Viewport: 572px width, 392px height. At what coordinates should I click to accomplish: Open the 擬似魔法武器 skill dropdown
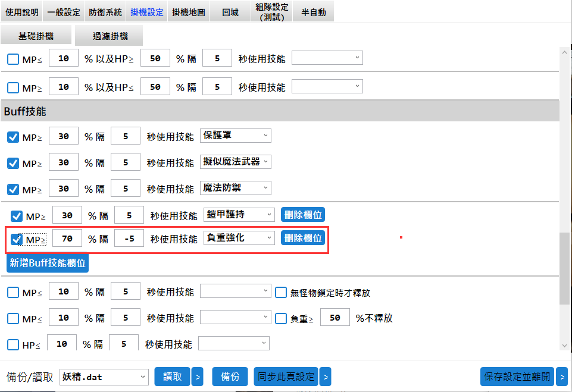tap(235, 162)
